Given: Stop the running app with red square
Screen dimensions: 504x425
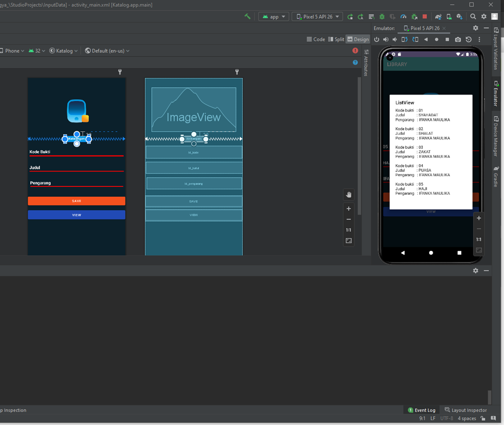Looking at the screenshot, I should 425,17.
